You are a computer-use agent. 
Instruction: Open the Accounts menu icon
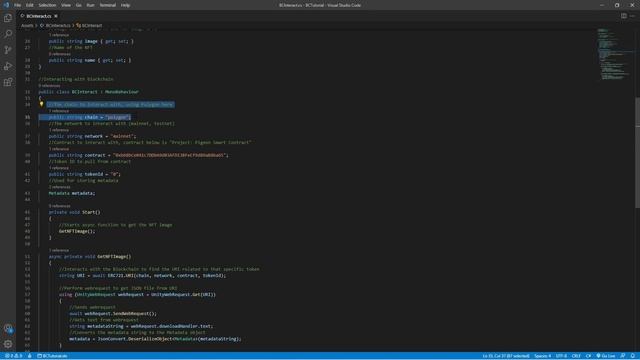(8, 328)
